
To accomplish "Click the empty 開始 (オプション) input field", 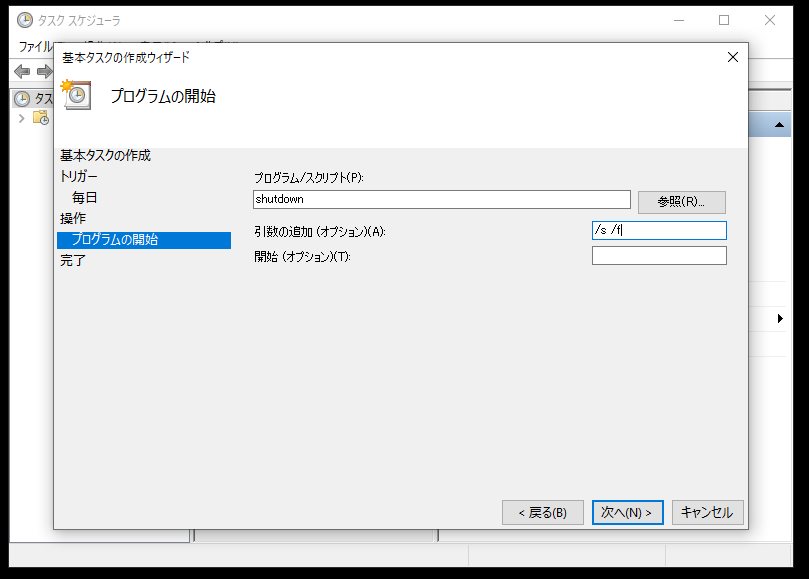I will tap(658, 256).
